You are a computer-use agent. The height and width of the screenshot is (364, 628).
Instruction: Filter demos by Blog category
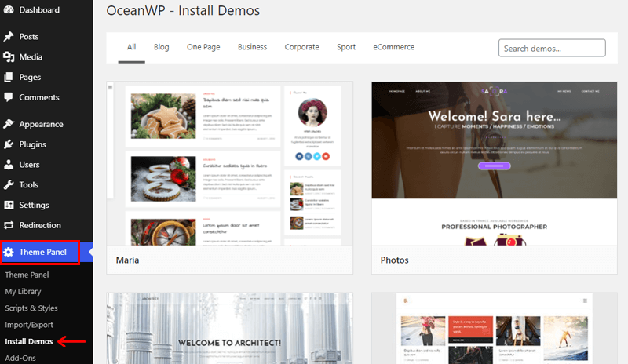coord(162,47)
